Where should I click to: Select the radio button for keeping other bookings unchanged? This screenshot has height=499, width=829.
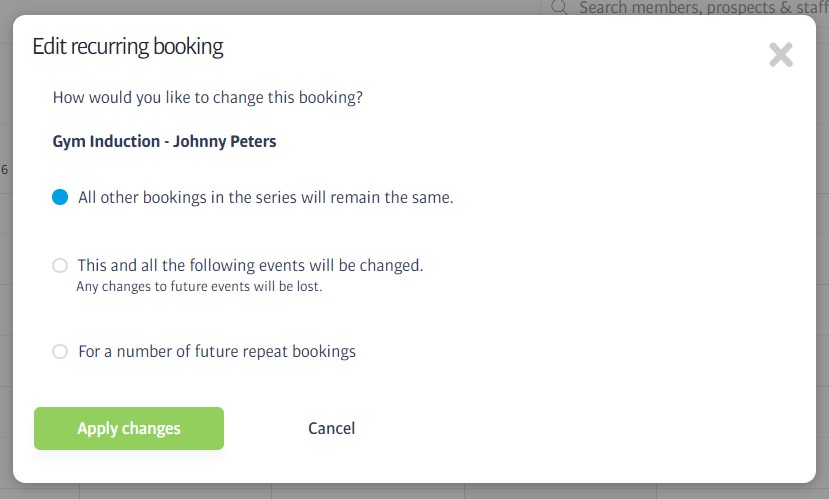point(60,198)
